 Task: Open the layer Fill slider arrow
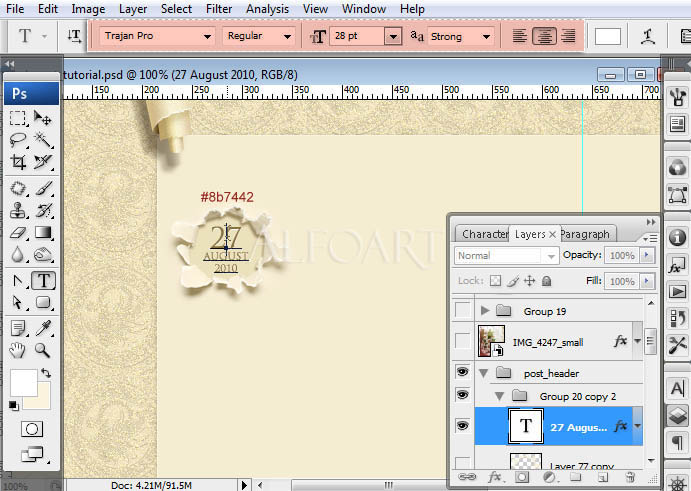tap(647, 281)
